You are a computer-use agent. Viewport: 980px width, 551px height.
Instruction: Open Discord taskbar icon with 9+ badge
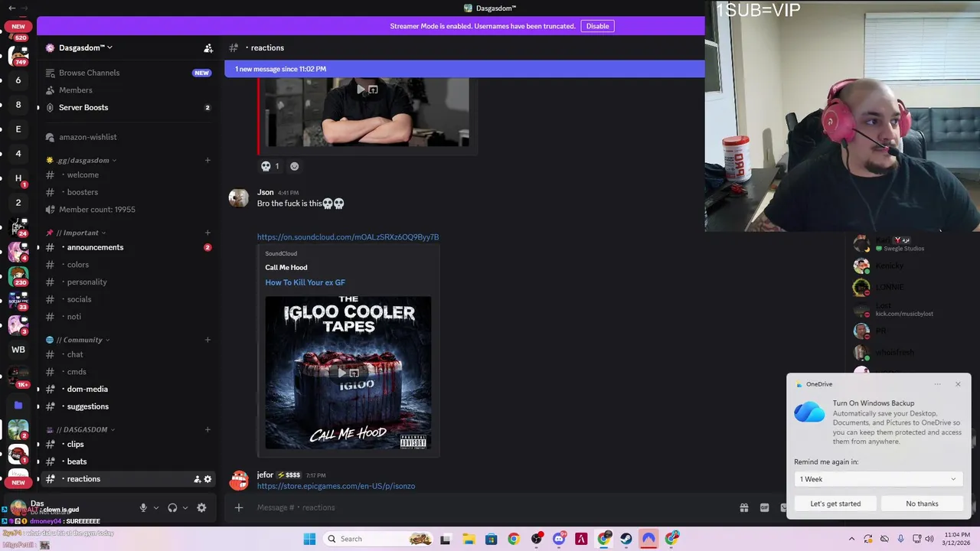tap(559, 539)
